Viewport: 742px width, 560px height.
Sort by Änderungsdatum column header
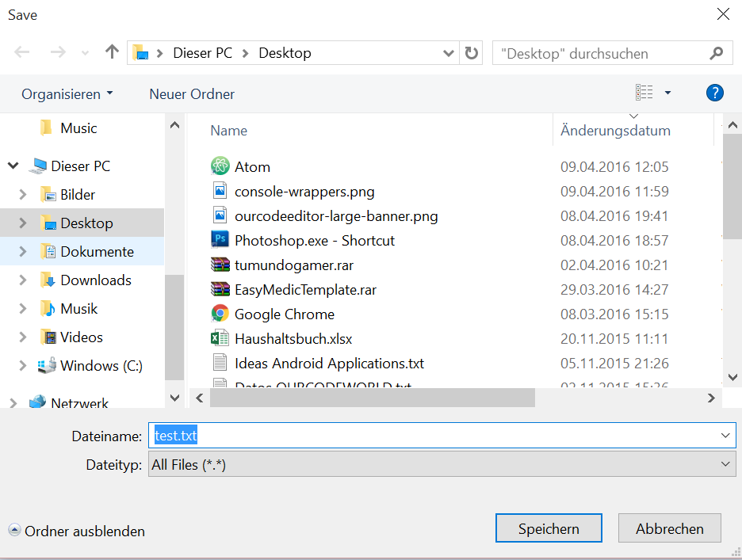click(x=615, y=131)
